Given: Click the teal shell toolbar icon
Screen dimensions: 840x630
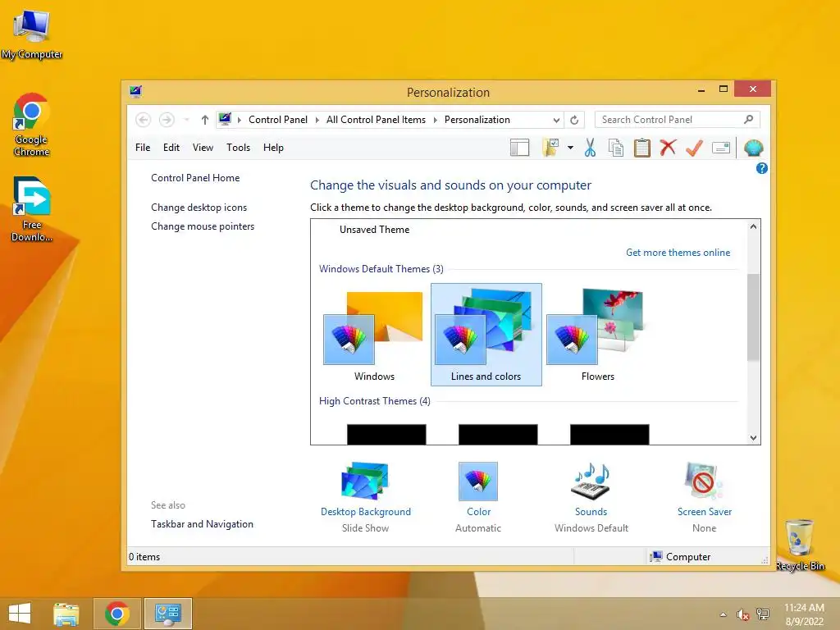Looking at the screenshot, I should click(x=753, y=148).
